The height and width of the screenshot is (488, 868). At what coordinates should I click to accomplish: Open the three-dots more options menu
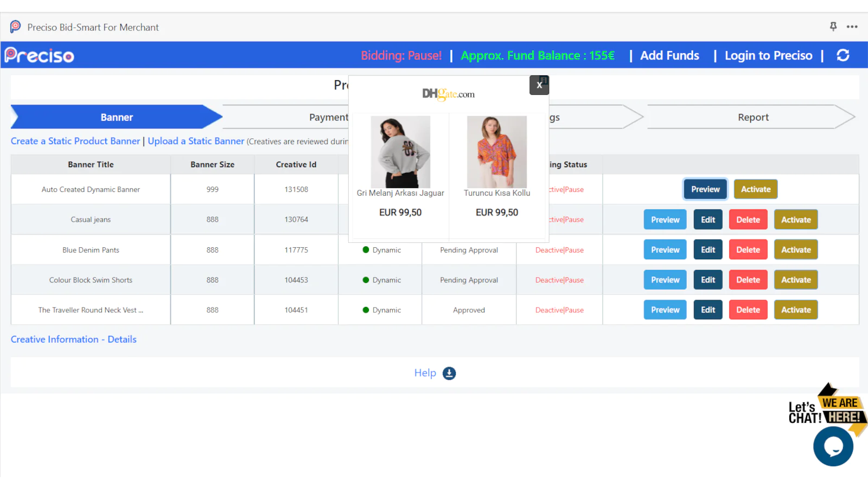(x=852, y=27)
